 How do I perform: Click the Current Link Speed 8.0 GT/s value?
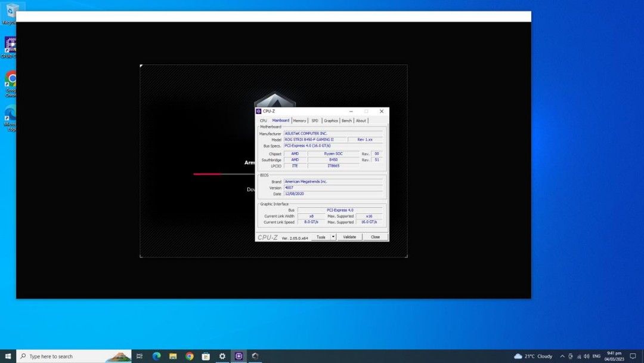pos(311,222)
